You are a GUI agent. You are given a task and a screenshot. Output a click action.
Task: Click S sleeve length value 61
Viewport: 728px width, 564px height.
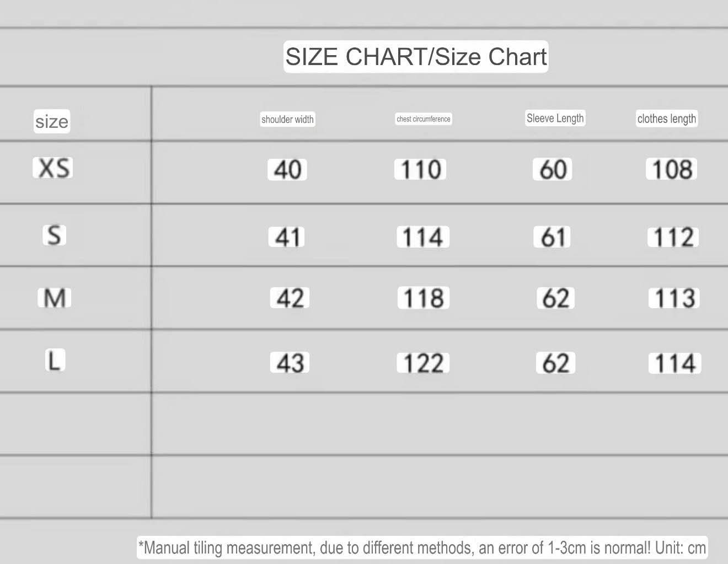point(552,237)
